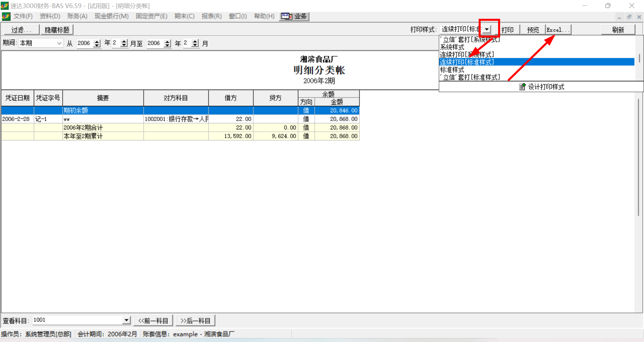Expand the 查看科目 account dropdown
The height and width of the screenshot is (342, 644).
pyautogui.click(x=126, y=320)
